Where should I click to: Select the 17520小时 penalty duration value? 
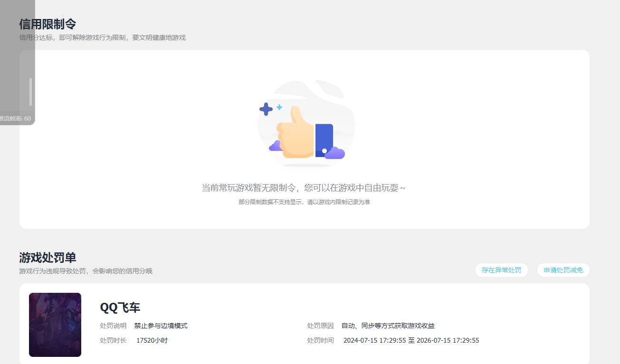click(152, 340)
